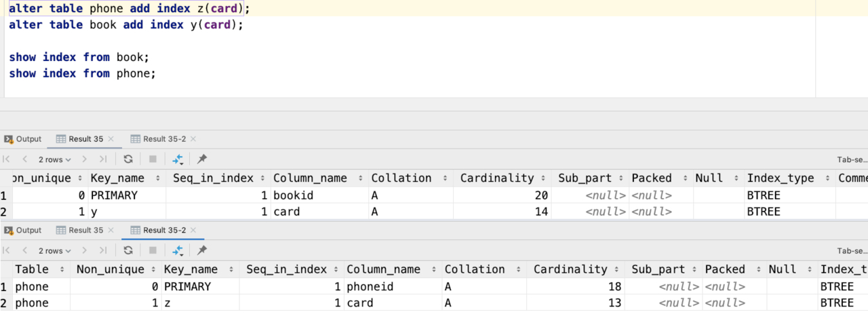Viewport: 868px width, 314px height.
Task: Click the stop icon in upper result toolbar
Action: pos(153,159)
